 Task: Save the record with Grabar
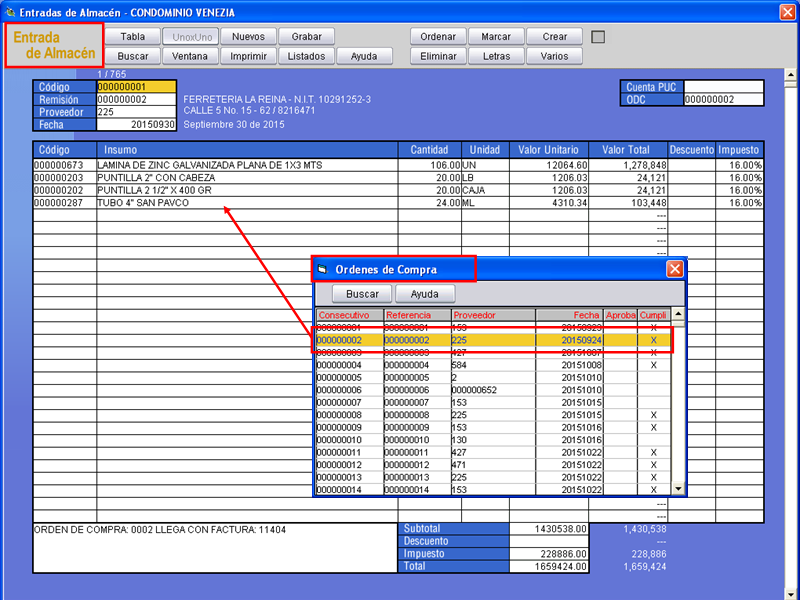pos(307,37)
